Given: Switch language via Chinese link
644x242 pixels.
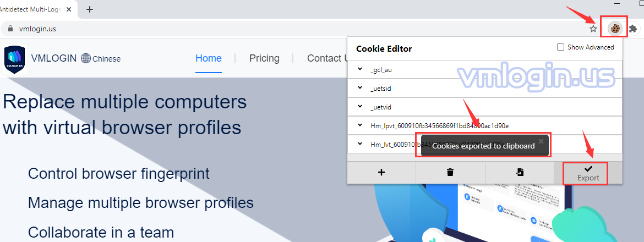Looking at the screenshot, I should 106,59.
